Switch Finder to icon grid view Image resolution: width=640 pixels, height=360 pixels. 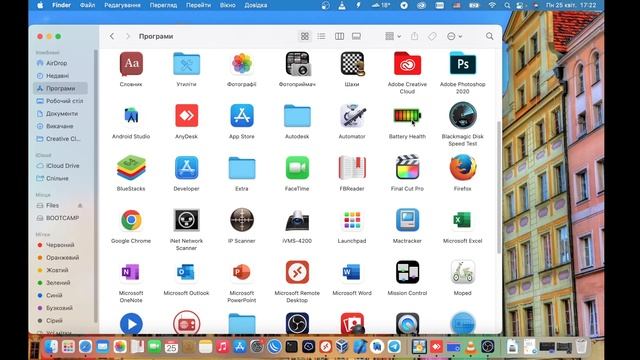click(304, 36)
